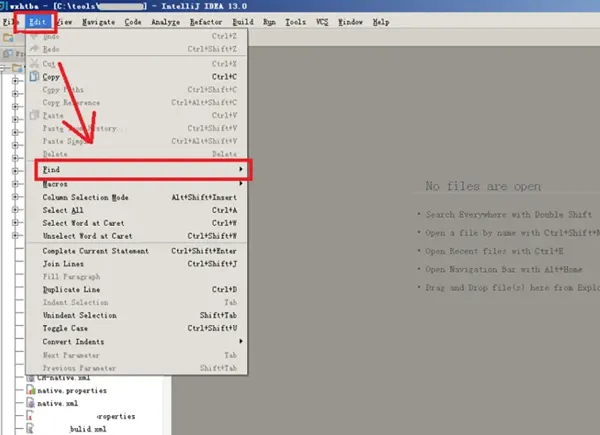Choose Indent Selection entry

tap(137, 302)
